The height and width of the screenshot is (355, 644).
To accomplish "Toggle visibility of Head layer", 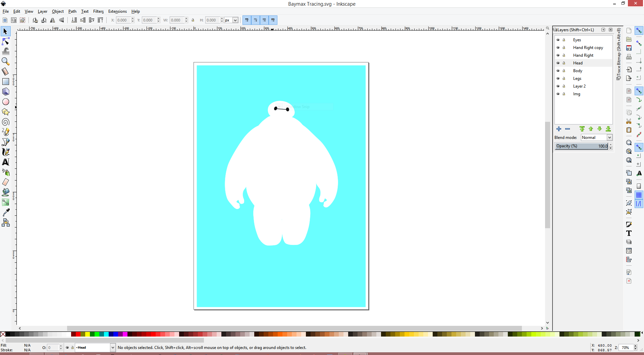I will coord(558,63).
